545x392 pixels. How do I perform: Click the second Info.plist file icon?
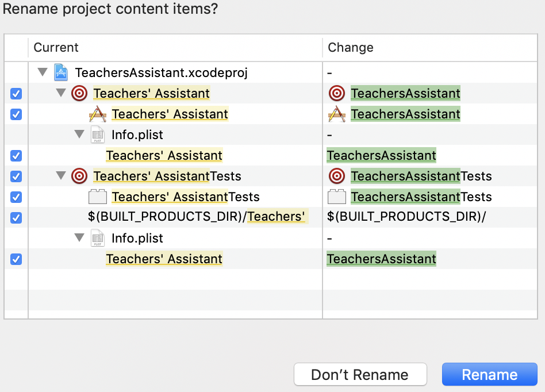pyautogui.click(x=98, y=238)
